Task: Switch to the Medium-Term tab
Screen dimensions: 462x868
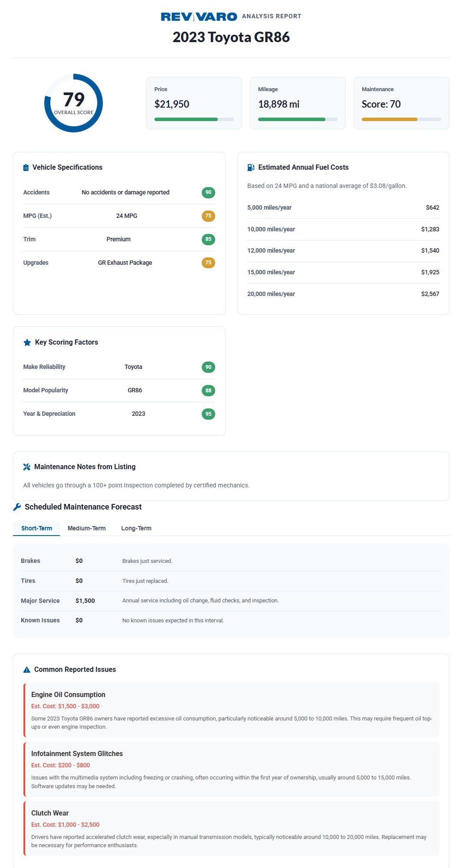Action: tap(86, 528)
